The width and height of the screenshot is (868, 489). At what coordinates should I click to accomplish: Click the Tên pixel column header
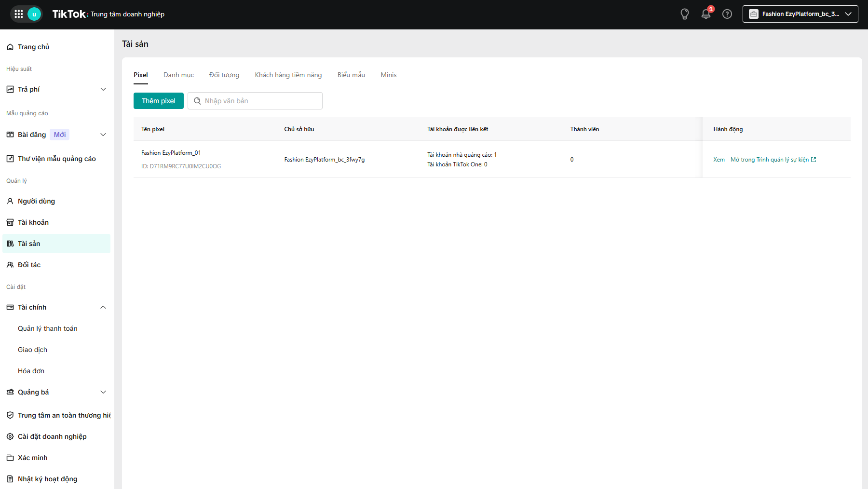tap(153, 129)
